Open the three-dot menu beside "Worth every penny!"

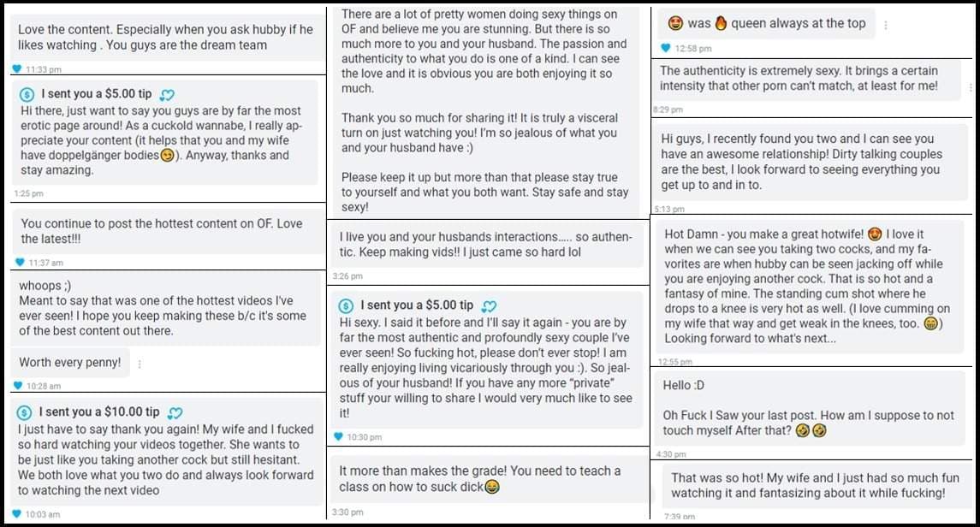[x=140, y=364]
